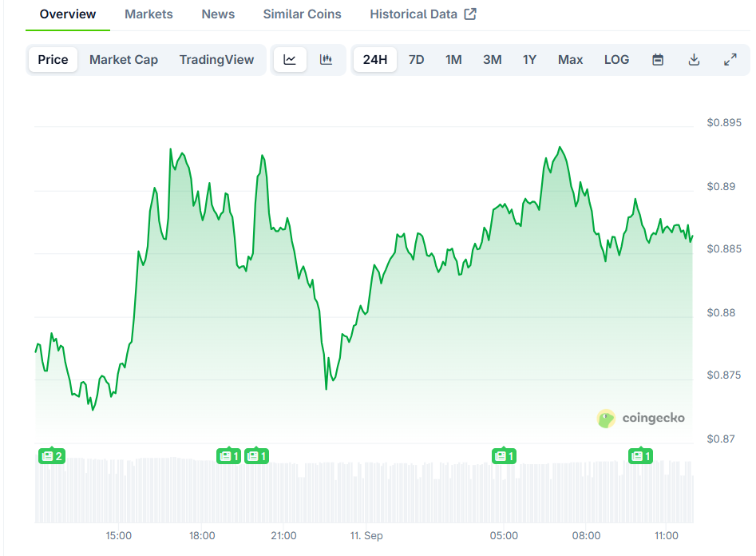
Task: Click the CoinGecko logo watermark
Action: (640, 418)
